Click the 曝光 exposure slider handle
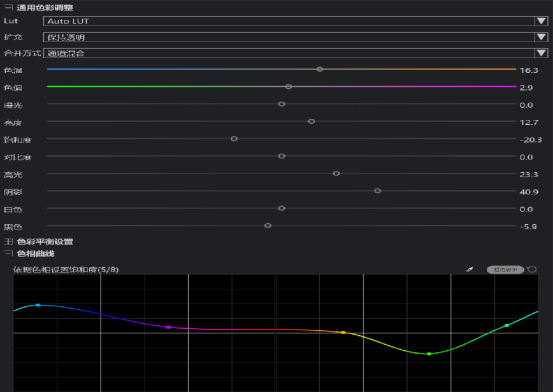Screen dimensions: 553x392 281,104
